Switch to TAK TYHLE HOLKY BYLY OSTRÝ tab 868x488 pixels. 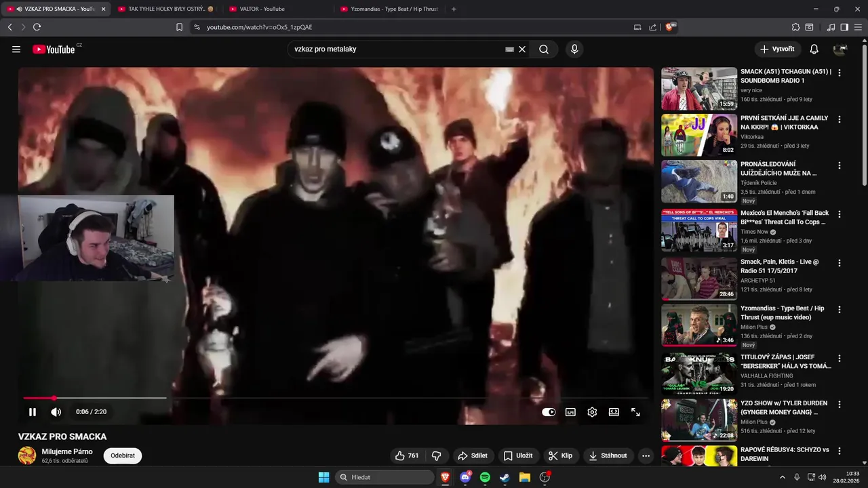click(166, 9)
